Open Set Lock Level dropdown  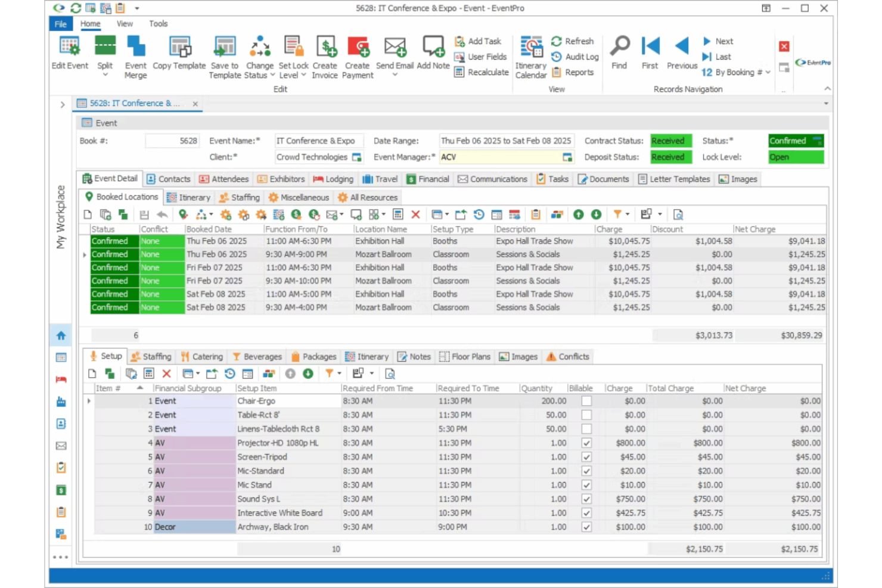click(303, 76)
